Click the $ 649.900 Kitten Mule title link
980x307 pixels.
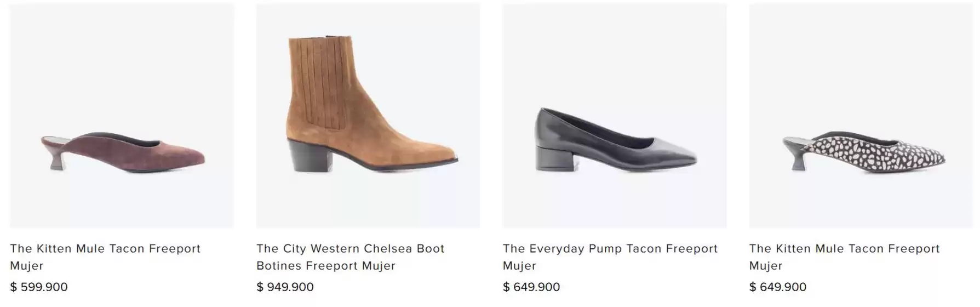click(x=844, y=257)
